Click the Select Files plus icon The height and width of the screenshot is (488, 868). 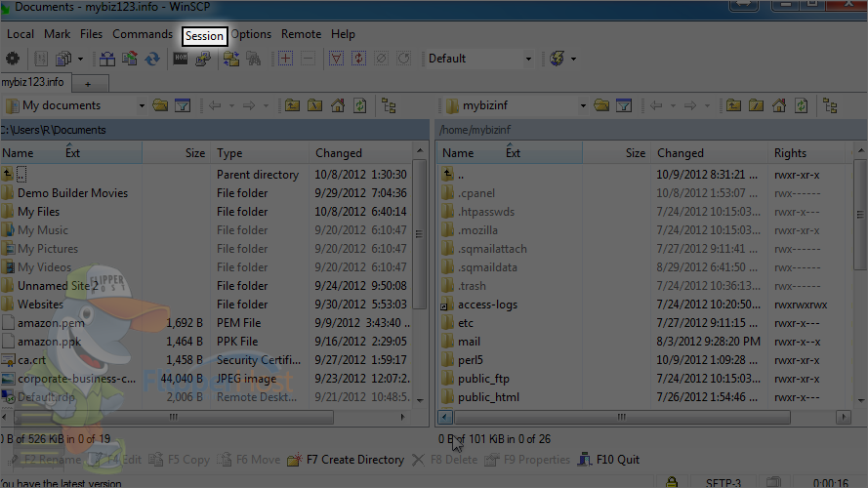click(286, 59)
